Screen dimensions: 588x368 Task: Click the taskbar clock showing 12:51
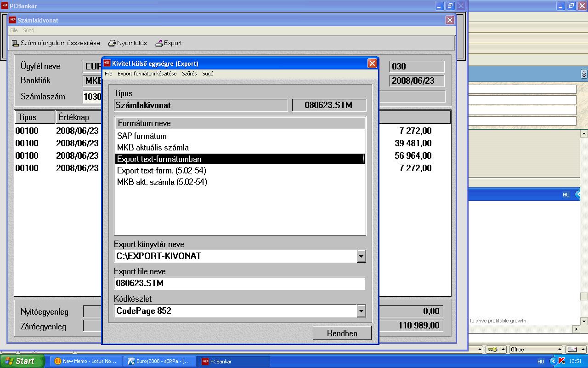(575, 362)
